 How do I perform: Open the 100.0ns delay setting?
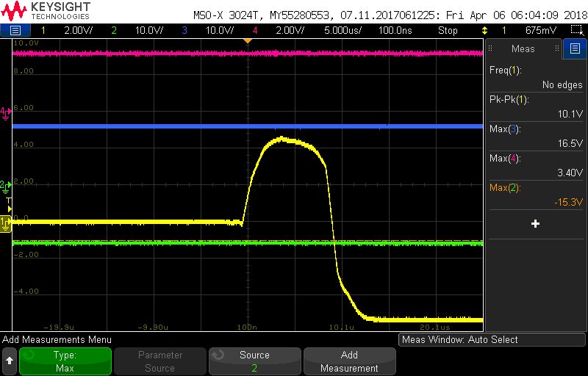click(x=395, y=30)
